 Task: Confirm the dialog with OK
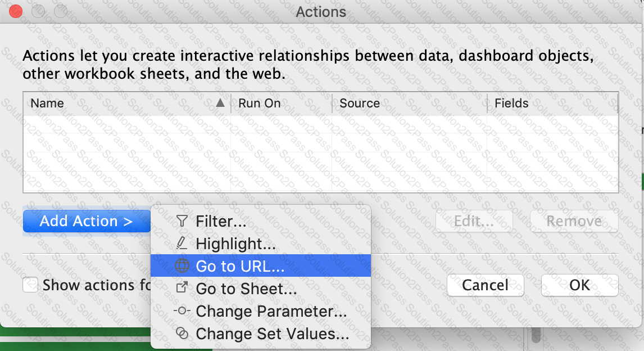tap(579, 285)
